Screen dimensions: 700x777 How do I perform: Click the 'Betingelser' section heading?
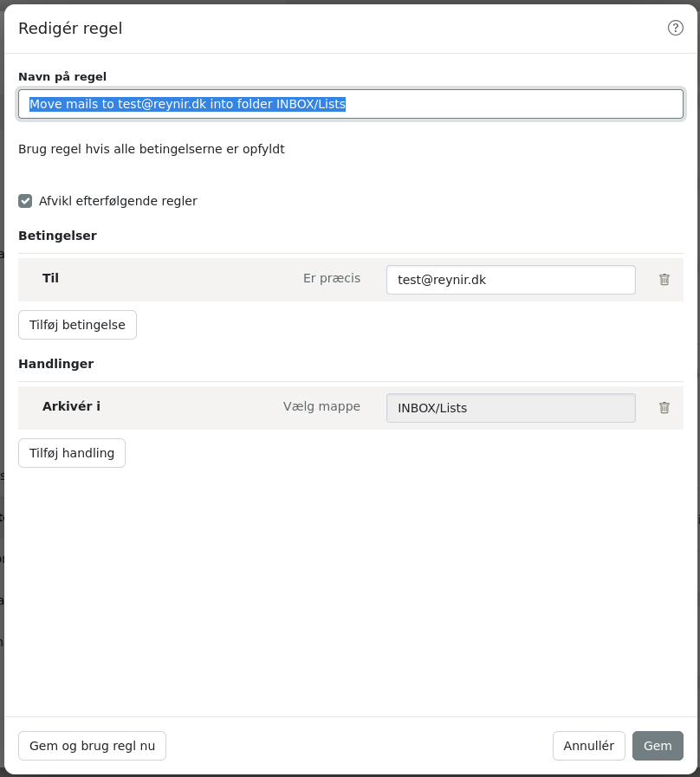click(57, 236)
